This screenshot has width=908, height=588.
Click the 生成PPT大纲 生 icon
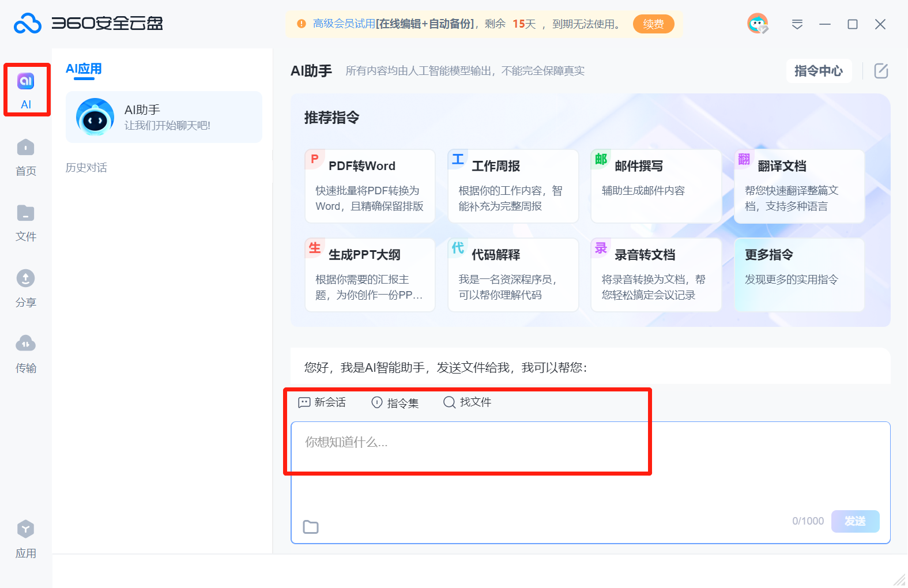tap(314, 248)
